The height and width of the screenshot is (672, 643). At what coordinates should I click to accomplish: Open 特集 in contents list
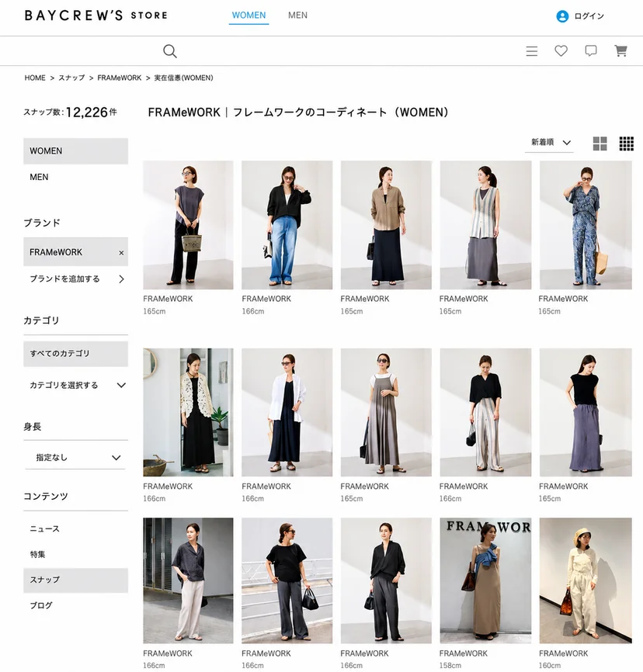pos(38,554)
